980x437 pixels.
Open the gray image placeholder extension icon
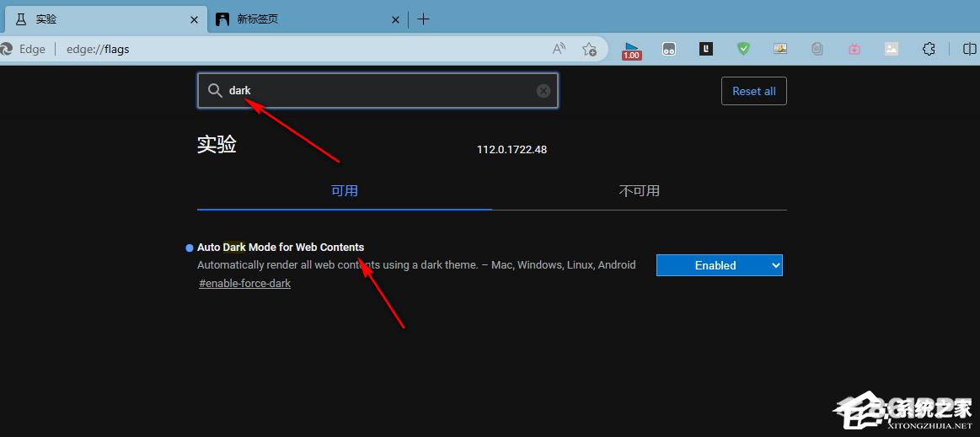892,49
